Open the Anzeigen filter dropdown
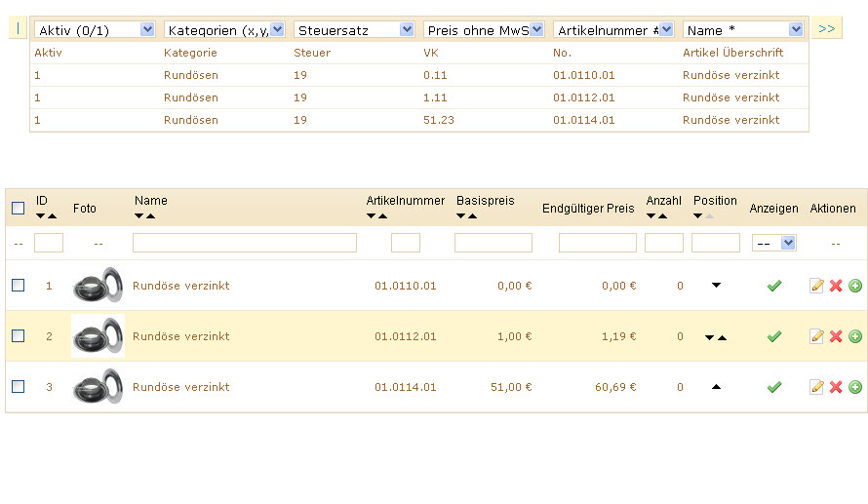Screen dimensions: 868x504 pos(774,243)
